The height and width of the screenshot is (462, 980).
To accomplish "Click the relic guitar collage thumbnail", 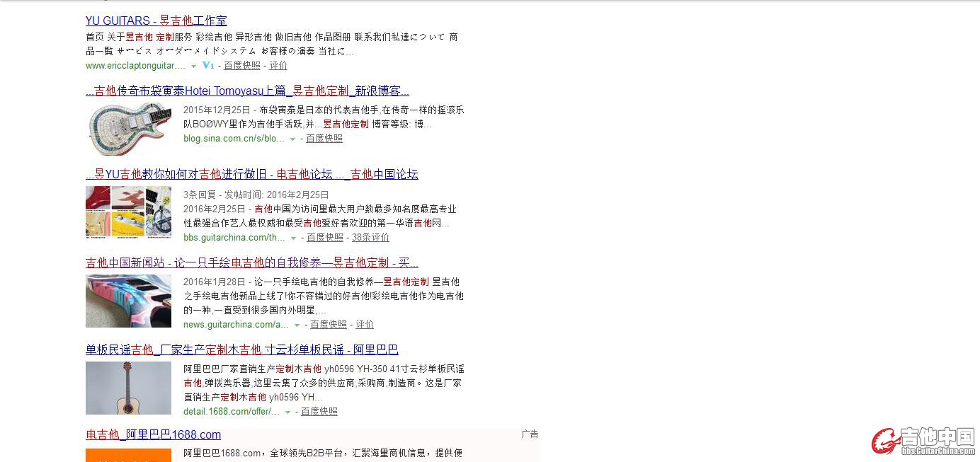I will click(128, 212).
